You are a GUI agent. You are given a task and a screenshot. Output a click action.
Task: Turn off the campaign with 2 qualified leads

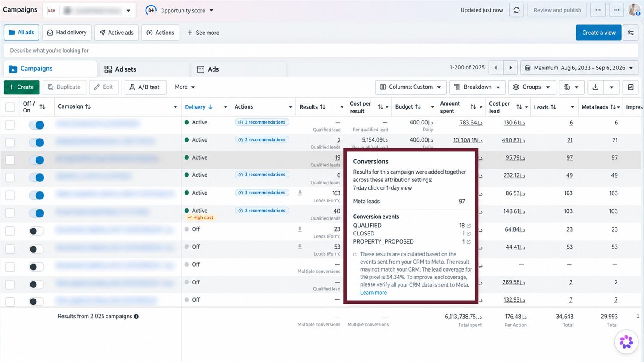pos(36,142)
